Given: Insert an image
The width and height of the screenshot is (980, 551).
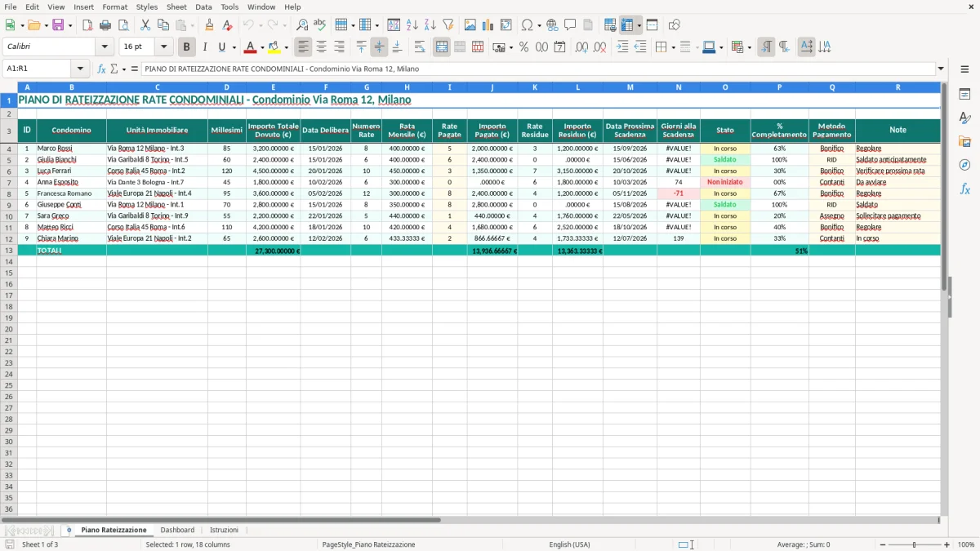Looking at the screenshot, I should coord(470,25).
